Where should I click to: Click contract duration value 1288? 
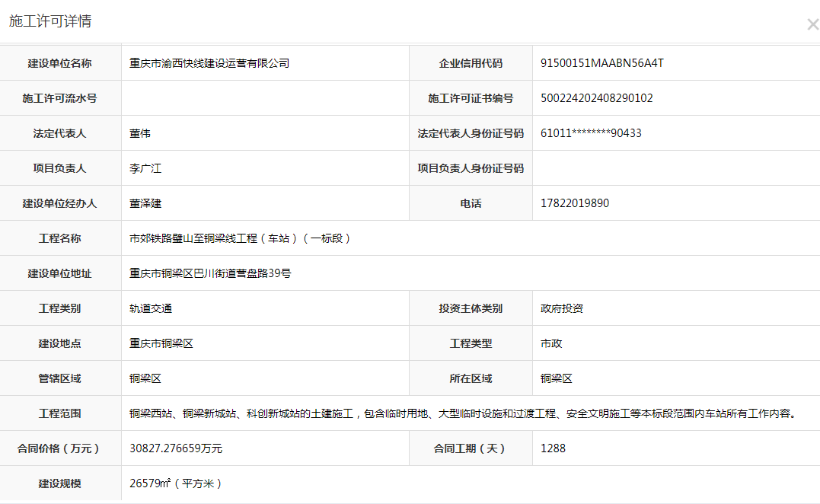click(553, 448)
